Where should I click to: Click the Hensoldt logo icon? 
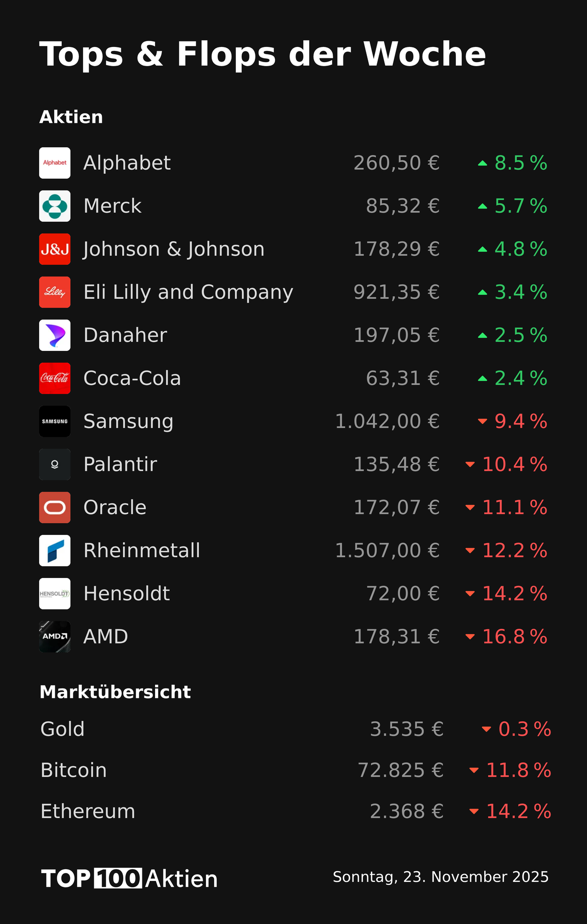pyautogui.click(x=55, y=594)
